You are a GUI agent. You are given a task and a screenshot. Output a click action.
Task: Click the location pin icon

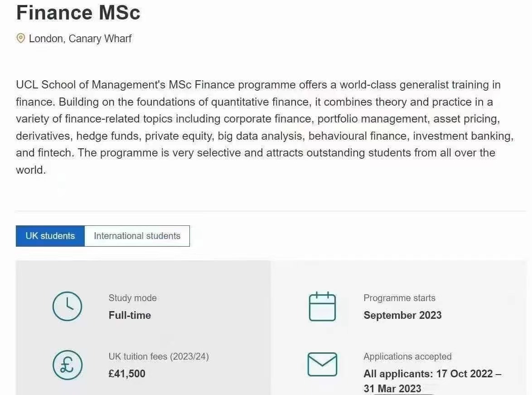coord(20,39)
